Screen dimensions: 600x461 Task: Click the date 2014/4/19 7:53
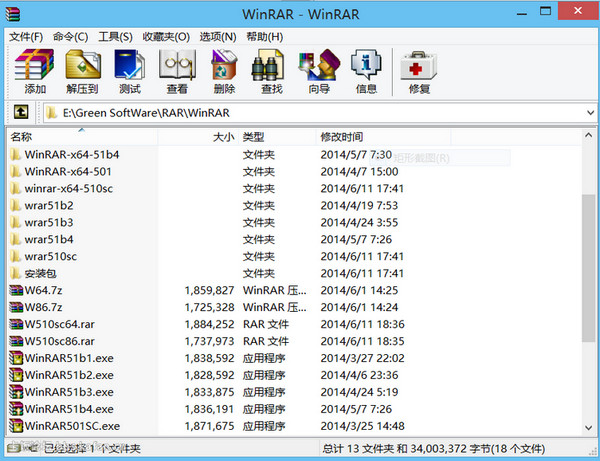359,205
